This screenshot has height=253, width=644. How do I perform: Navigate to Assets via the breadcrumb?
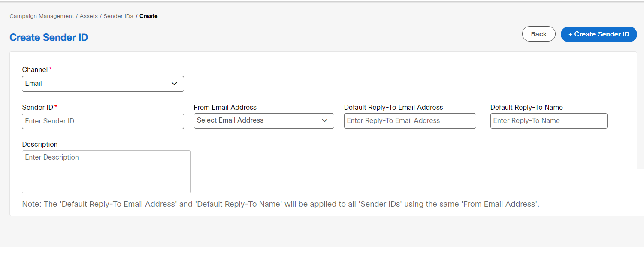pos(88,16)
